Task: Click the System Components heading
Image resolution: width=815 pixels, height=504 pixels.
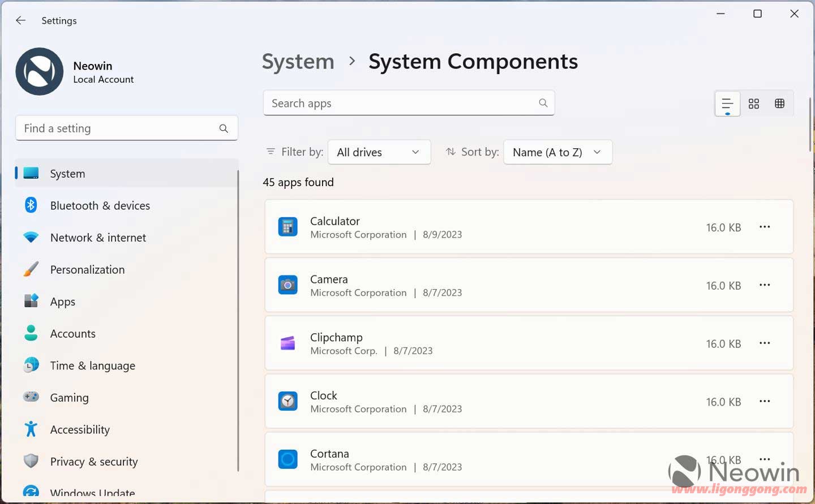Action: pyautogui.click(x=473, y=62)
